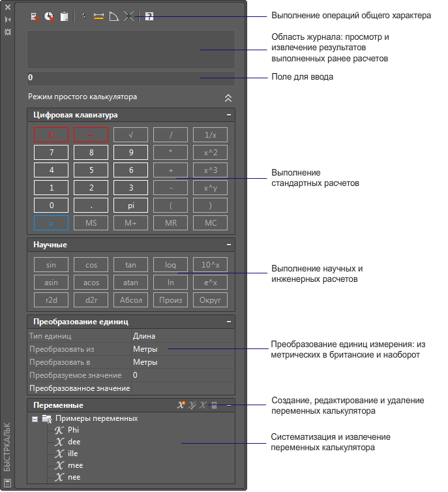Click the constant icon next to Phi
448x492 pixels.
click(59, 430)
